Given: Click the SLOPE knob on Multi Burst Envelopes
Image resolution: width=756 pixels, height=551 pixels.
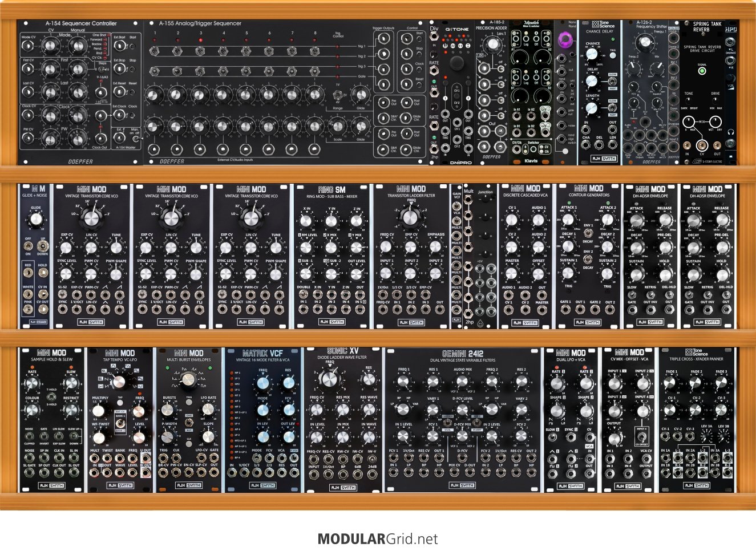Looking at the screenshot, I should [208, 437].
